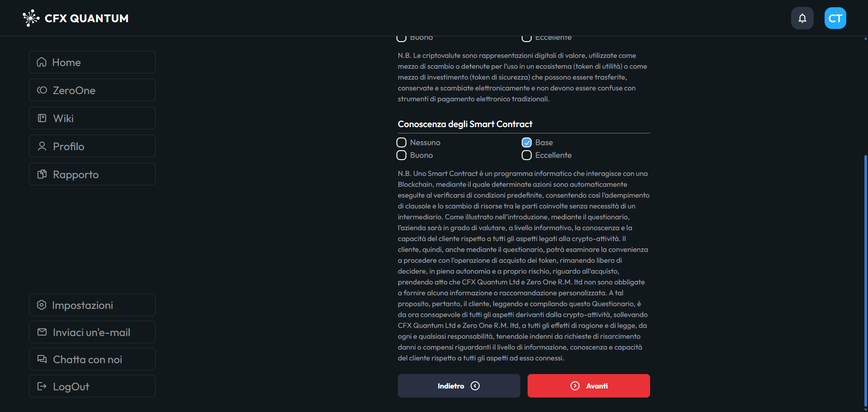Click the Rapporto documents icon
This screenshot has width=868, height=412.
42,175
